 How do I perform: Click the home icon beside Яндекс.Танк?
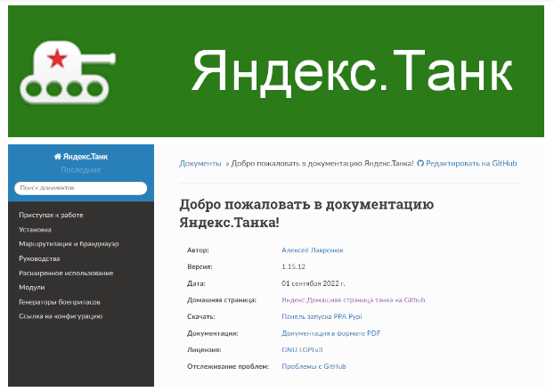(x=58, y=157)
